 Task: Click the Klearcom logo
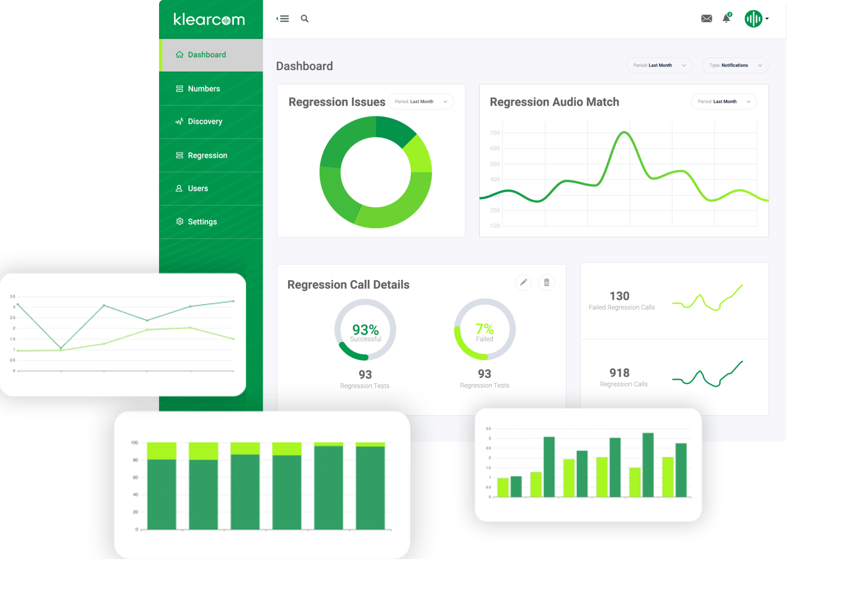(x=209, y=19)
